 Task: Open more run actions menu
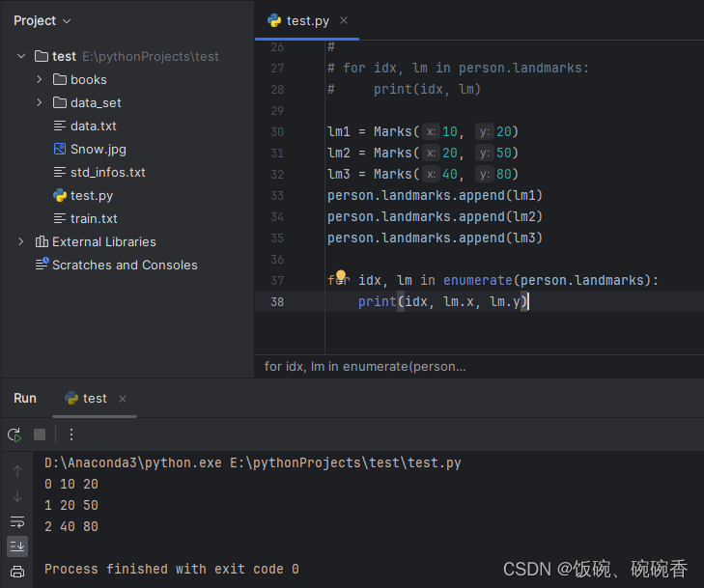[x=71, y=434]
